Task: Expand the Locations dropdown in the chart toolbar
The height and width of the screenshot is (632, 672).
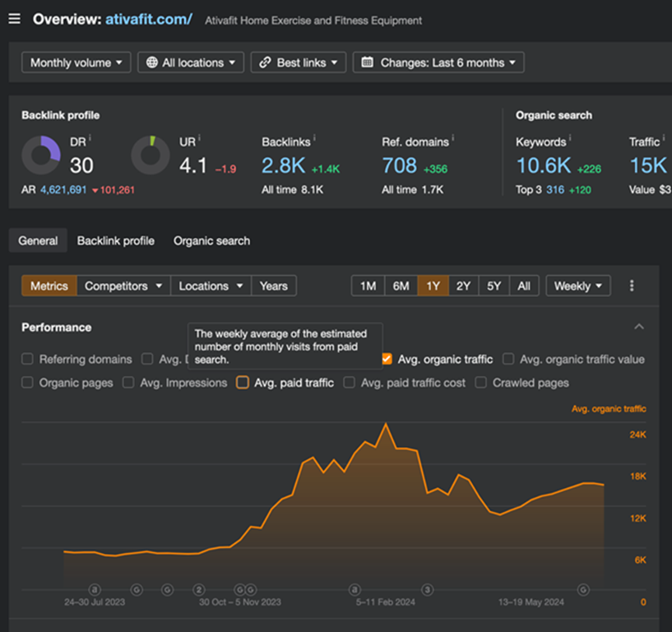Action: pos(211,286)
